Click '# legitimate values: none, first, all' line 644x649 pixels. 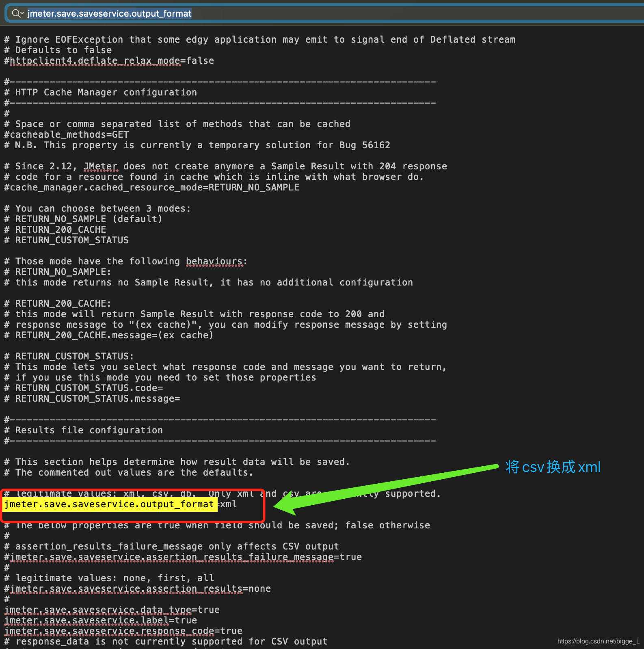click(109, 578)
